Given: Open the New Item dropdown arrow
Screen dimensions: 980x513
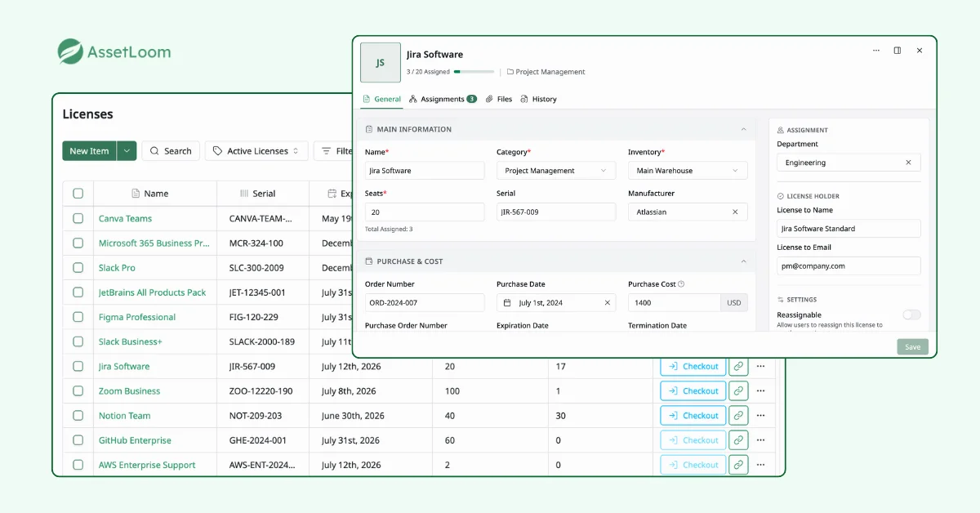Looking at the screenshot, I should click(x=127, y=151).
